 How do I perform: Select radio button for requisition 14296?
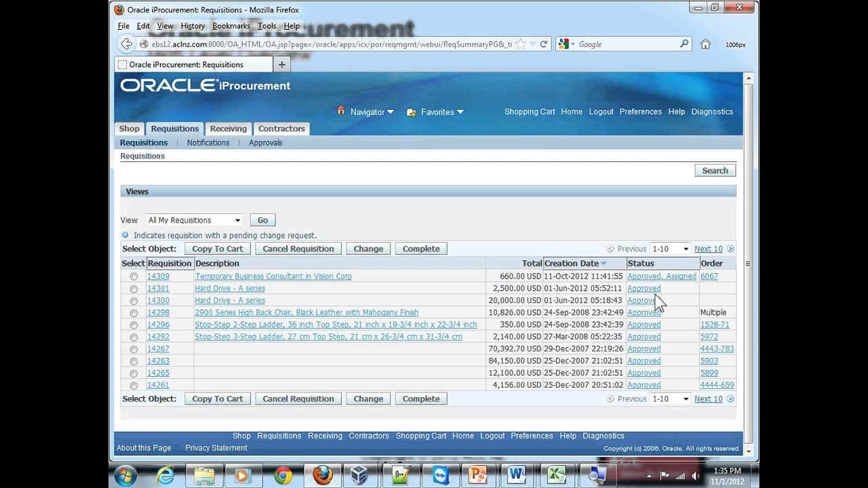point(134,325)
